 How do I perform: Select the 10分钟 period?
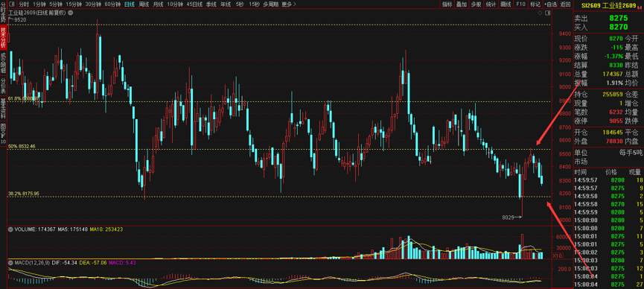[x=175, y=4]
